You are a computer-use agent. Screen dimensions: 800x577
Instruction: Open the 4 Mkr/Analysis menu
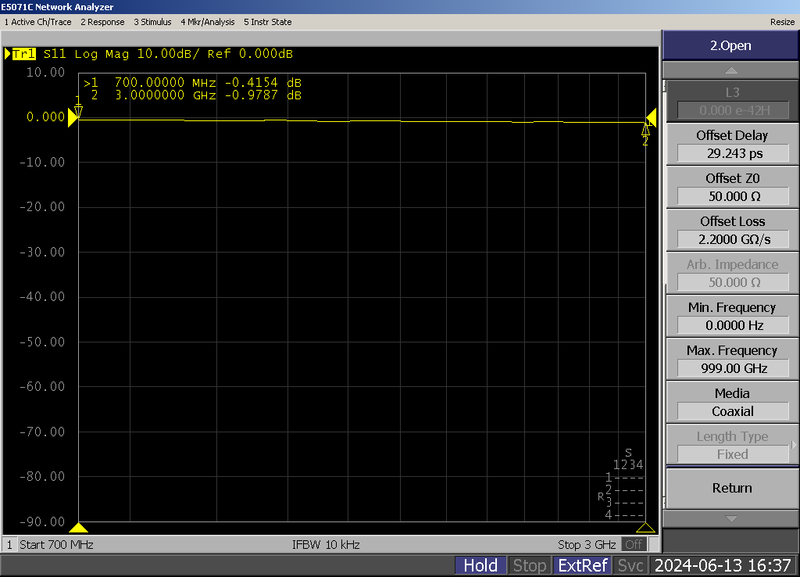point(208,21)
